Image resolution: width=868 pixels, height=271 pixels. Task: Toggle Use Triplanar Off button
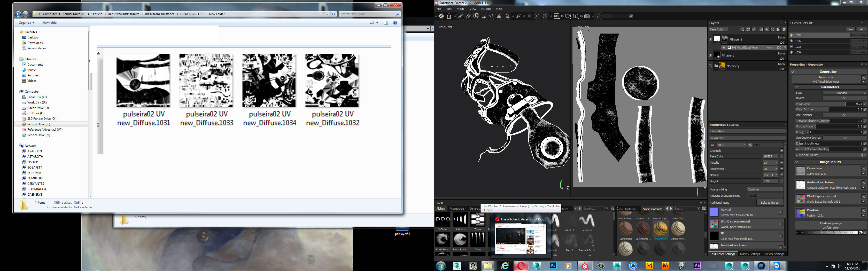(x=844, y=115)
